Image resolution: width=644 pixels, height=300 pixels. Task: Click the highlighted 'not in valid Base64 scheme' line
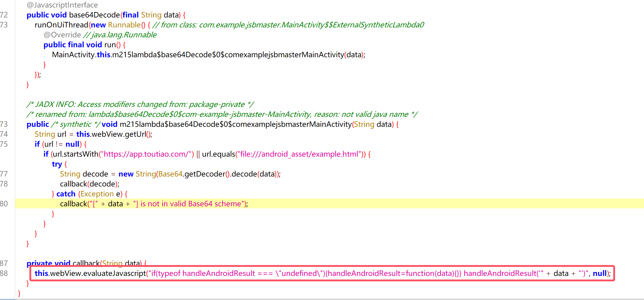(329, 204)
